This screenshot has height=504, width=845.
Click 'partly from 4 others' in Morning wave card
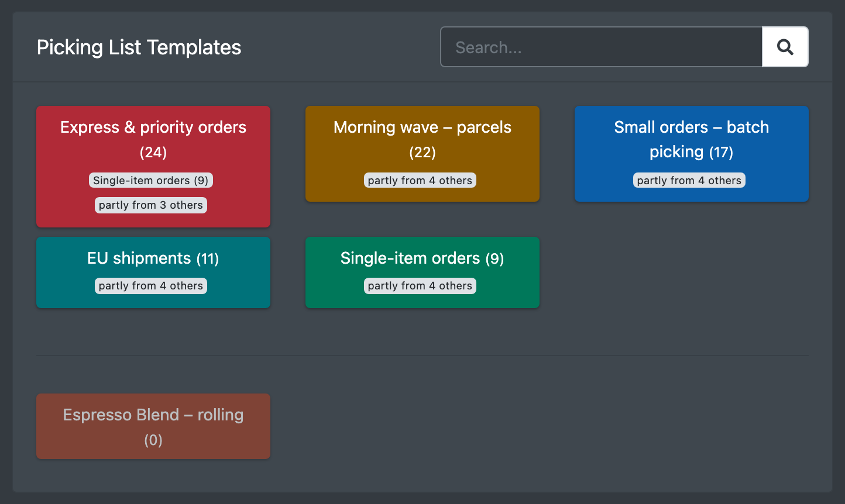pos(420,180)
